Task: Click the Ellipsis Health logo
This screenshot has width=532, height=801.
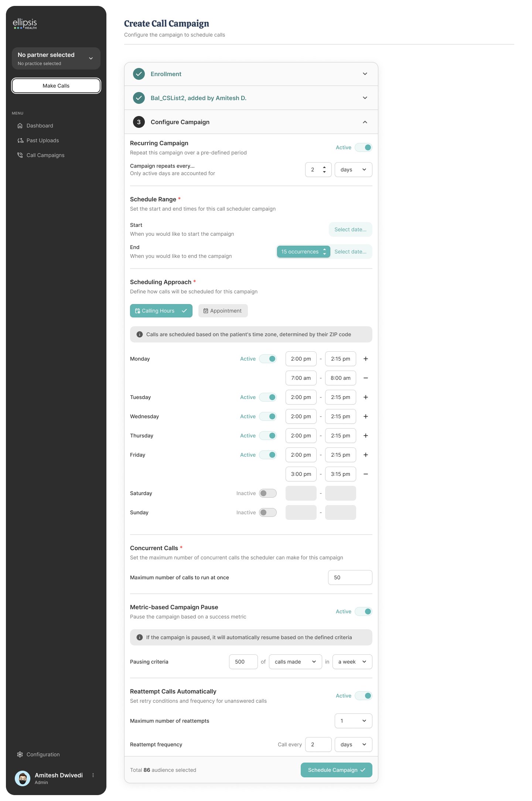Action: pyautogui.click(x=25, y=24)
